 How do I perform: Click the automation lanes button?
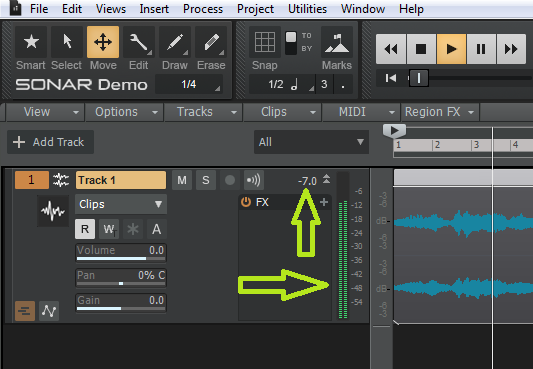[x=49, y=311]
